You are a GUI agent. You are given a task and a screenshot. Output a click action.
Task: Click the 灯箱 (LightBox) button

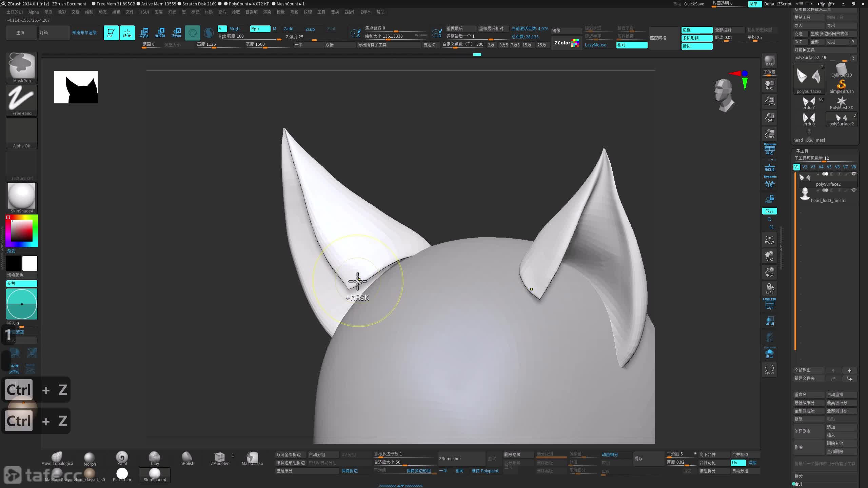click(54, 33)
